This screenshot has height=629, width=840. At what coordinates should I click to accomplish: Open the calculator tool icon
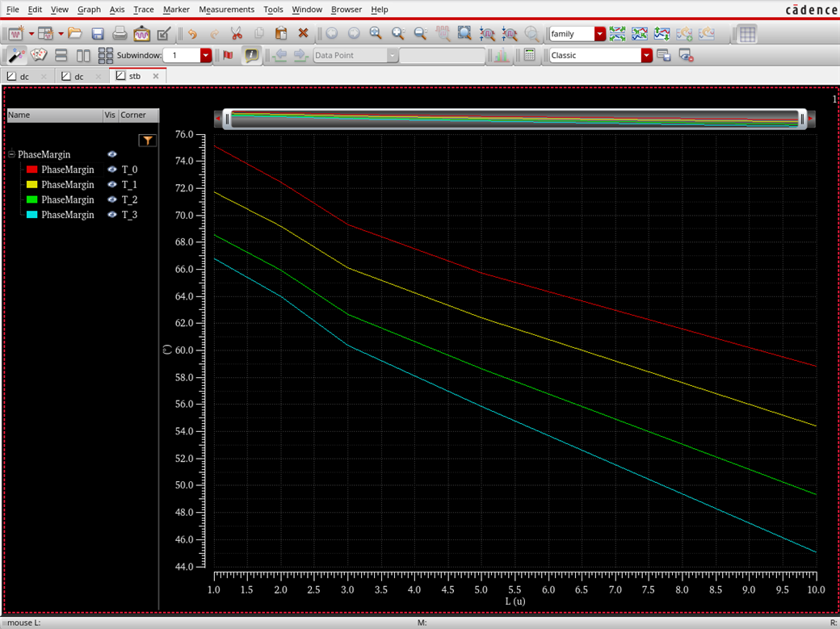click(530, 55)
